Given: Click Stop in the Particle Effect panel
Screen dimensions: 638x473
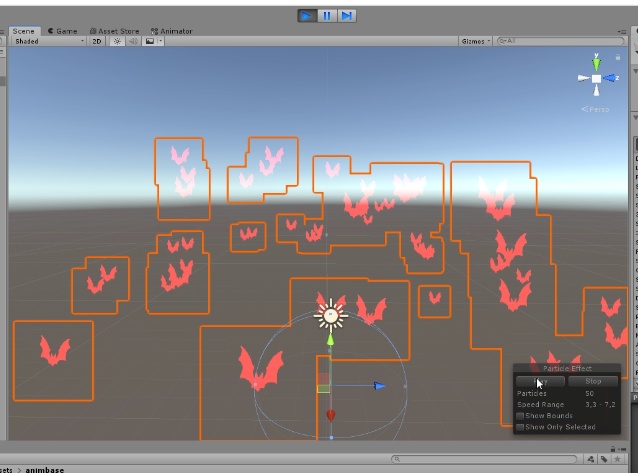Looking at the screenshot, I should (x=593, y=381).
